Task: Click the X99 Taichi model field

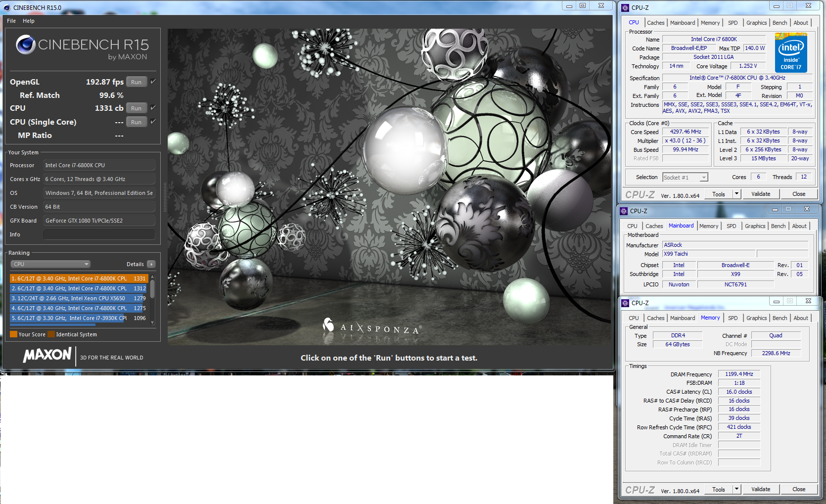Action: [709, 254]
